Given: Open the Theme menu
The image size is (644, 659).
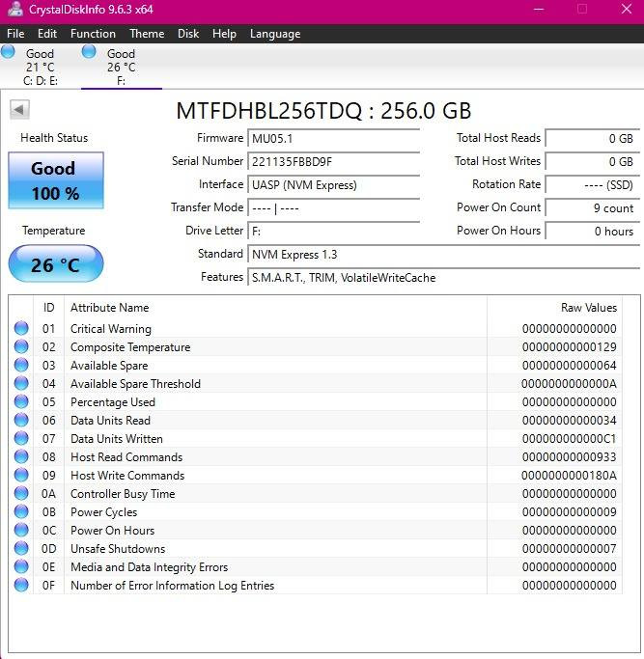Looking at the screenshot, I should coord(147,33).
